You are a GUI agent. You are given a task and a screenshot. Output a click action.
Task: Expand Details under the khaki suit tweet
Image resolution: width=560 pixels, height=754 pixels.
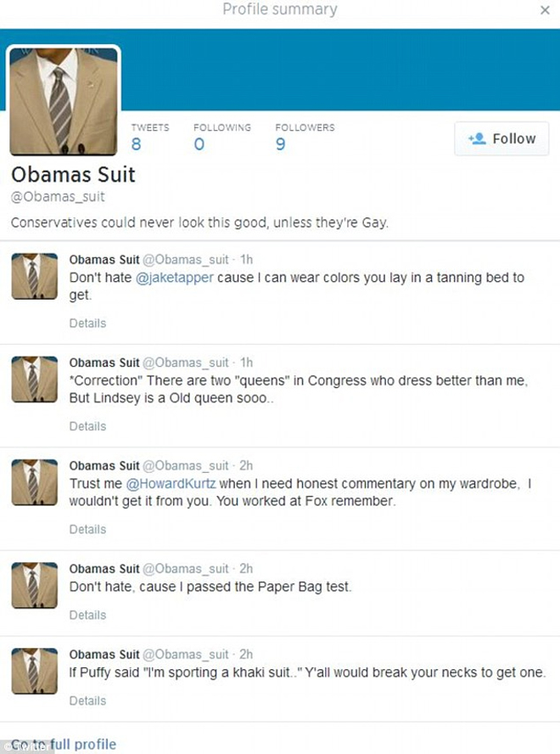pyautogui.click(x=87, y=701)
